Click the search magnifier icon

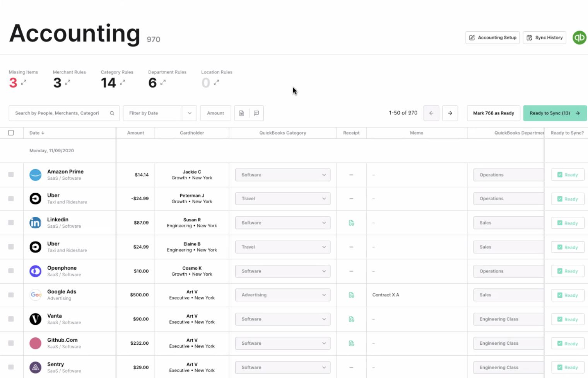112,113
